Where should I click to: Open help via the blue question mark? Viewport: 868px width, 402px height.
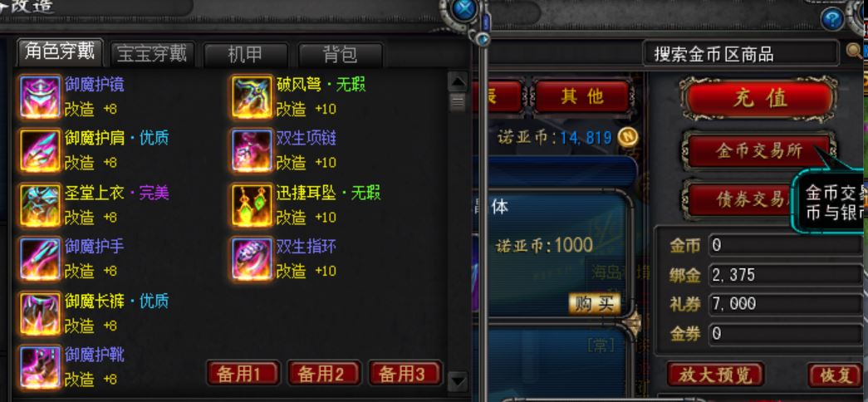point(832,20)
